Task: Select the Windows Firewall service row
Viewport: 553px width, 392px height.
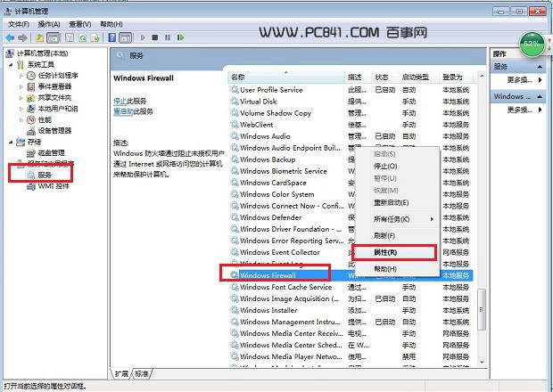Action: [x=351, y=275]
